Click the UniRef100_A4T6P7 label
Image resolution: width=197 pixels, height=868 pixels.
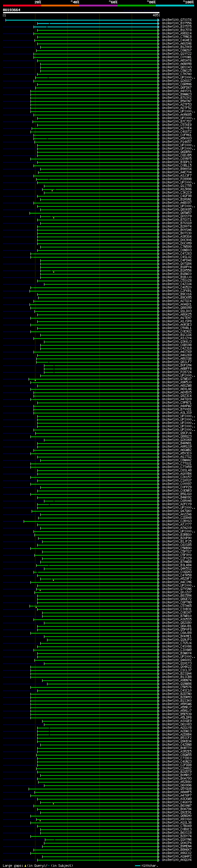pyautogui.click(x=177, y=796)
